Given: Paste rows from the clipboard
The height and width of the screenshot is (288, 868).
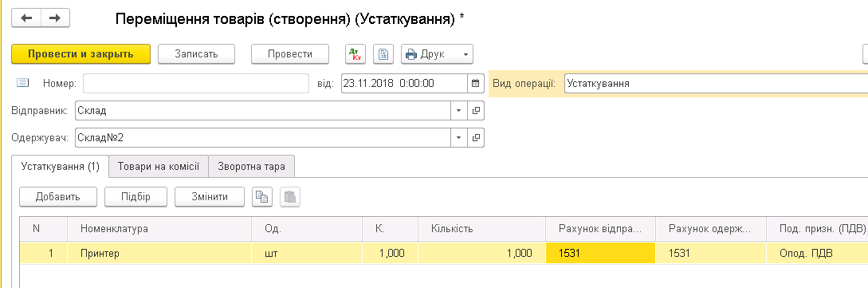Looking at the screenshot, I should coord(290,196).
